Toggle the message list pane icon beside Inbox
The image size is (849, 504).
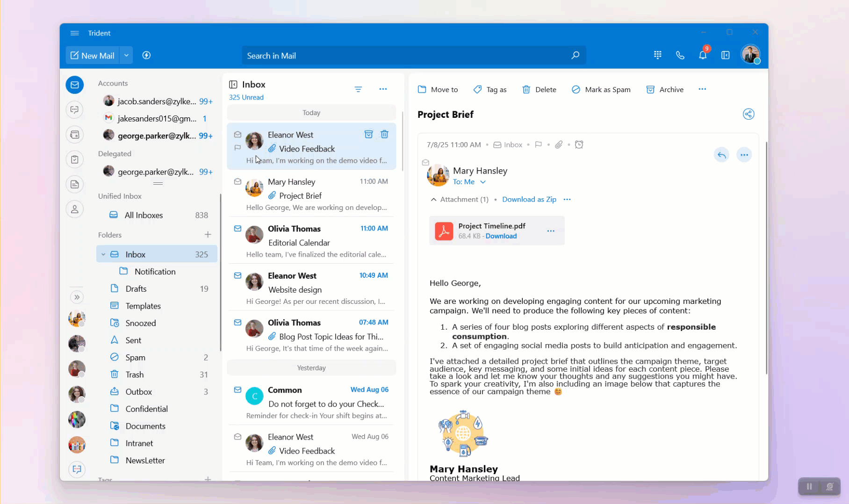[x=233, y=84]
